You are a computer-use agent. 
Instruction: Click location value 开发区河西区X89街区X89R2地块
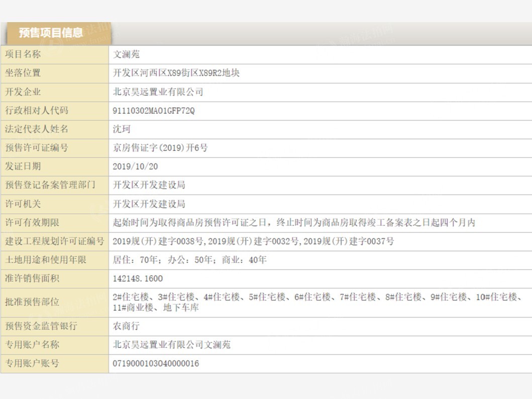176,73
